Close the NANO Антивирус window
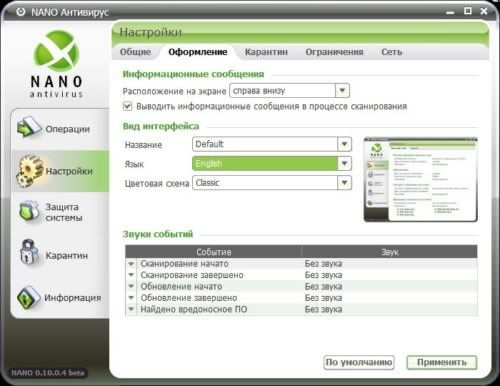Screen dimensions: 500x386 point(484,11)
